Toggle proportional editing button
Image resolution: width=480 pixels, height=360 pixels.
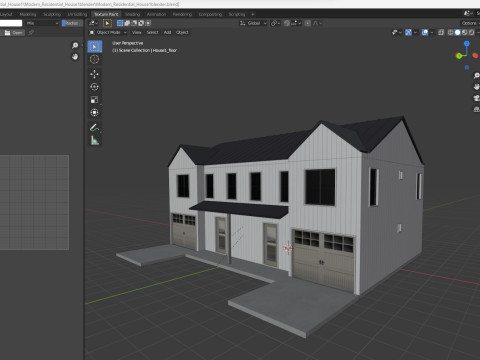tap(308, 23)
